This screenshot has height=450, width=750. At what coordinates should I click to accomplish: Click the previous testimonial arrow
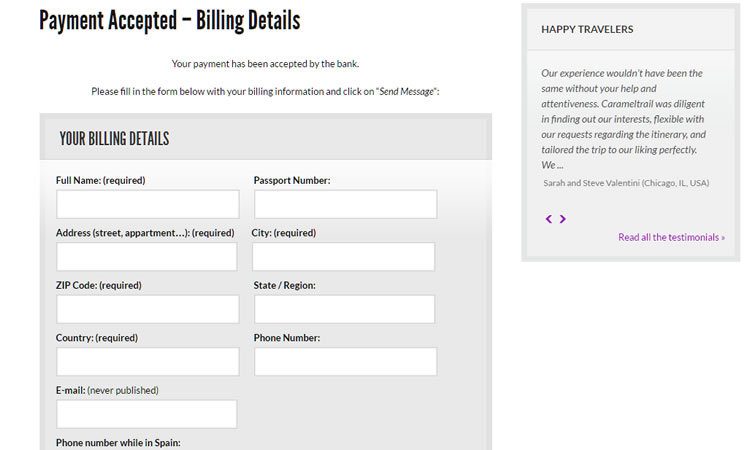[x=549, y=219]
